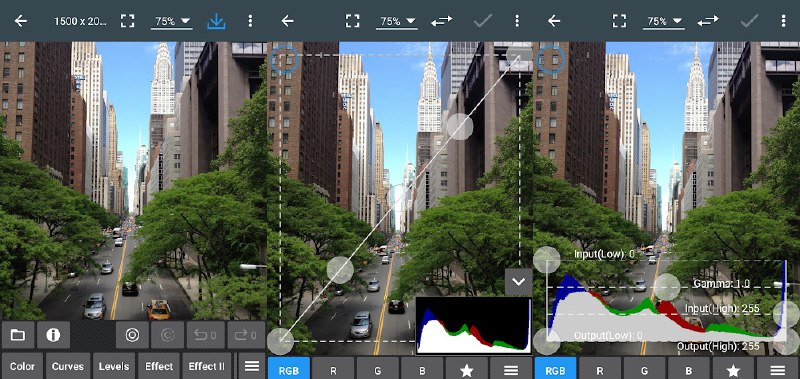Open 75% zoom dropdown in left editor panel
800x379 pixels.
tap(171, 21)
